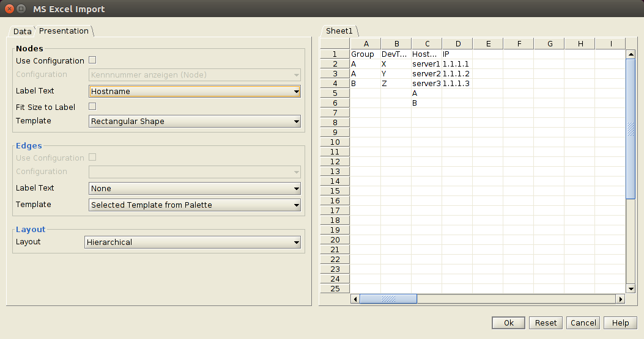This screenshot has height=339, width=644.
Task: Click the vertical scrollbar up arrow
Action: click(x=631, y=54)
